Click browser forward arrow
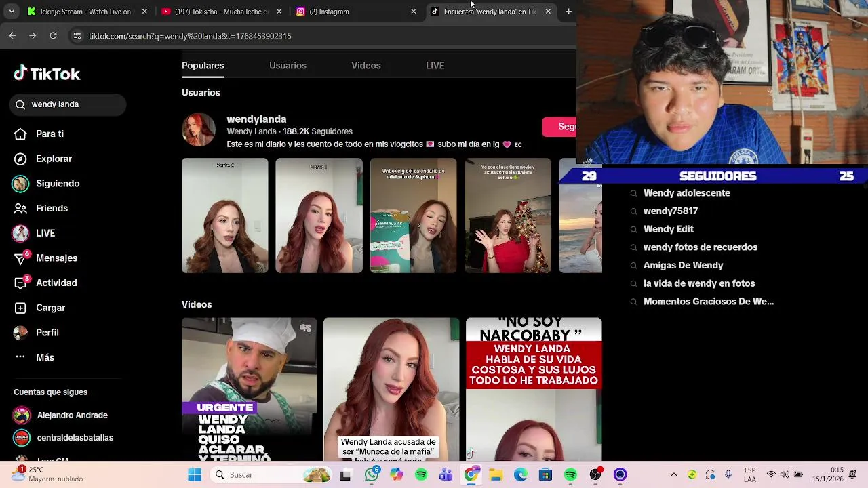The height and width of the screenshot is (488, 868). click(33, 35)
